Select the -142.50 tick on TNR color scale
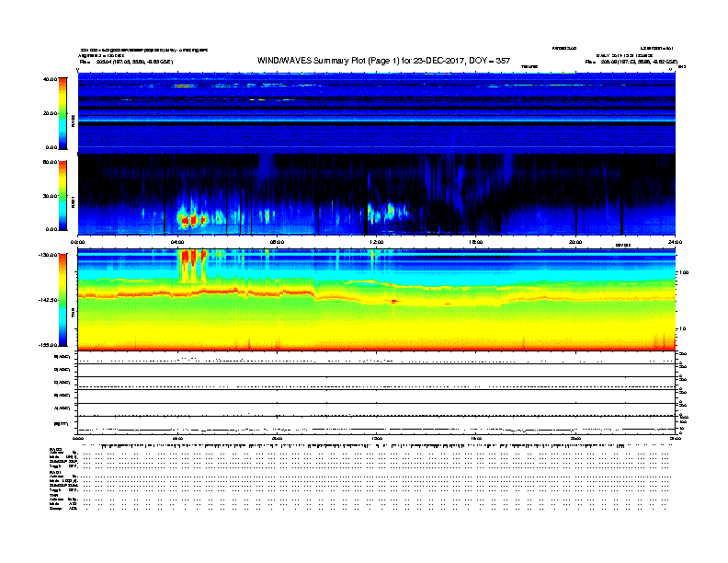 (x=48, y=300)
